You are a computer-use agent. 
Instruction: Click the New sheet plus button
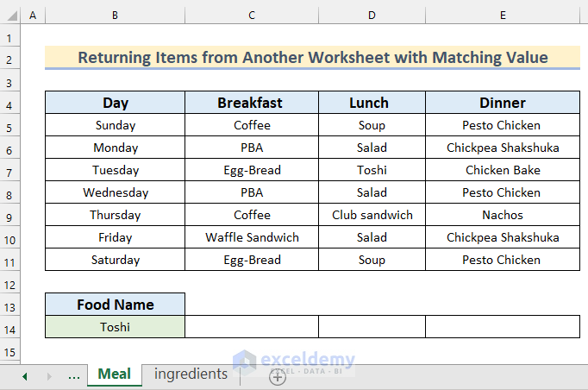pos(278,376)
